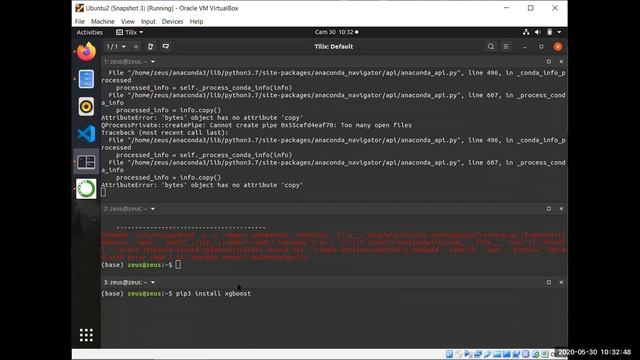Open the Tilix terminal search
Viewport: 640px width, 360px height.
click(491, 47)
